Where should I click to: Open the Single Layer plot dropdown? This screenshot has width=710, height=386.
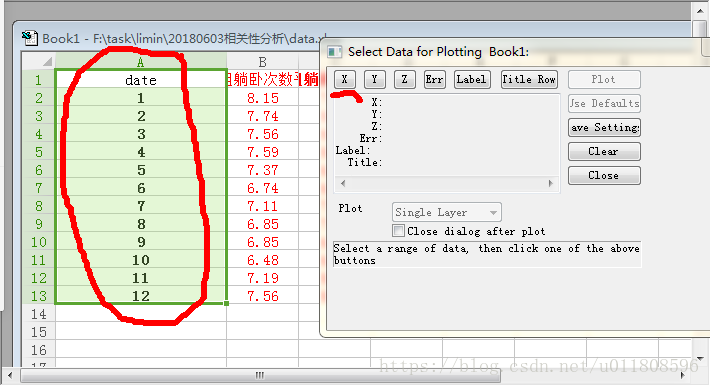[446, 212]
